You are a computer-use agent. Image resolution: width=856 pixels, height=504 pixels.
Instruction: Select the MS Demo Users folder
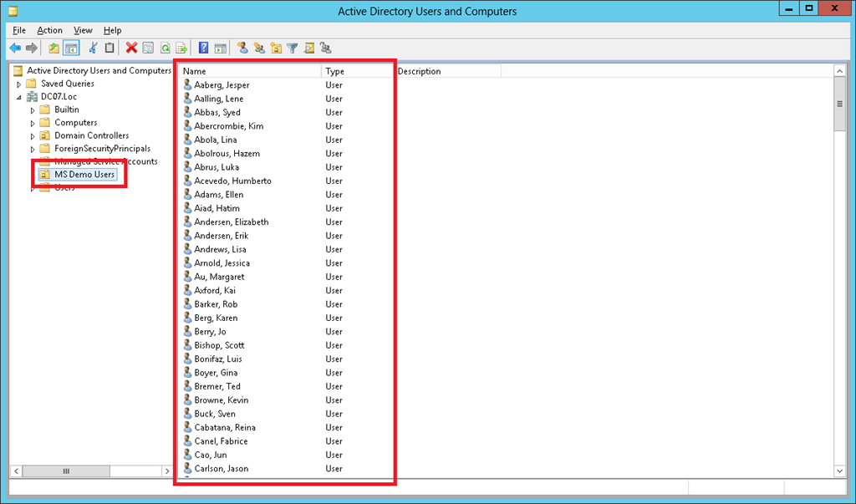[x=84, y=175]
